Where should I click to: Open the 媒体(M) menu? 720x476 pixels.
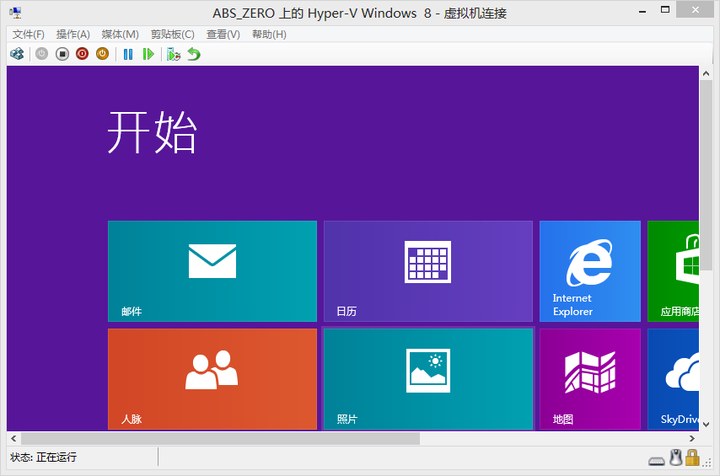120,34
